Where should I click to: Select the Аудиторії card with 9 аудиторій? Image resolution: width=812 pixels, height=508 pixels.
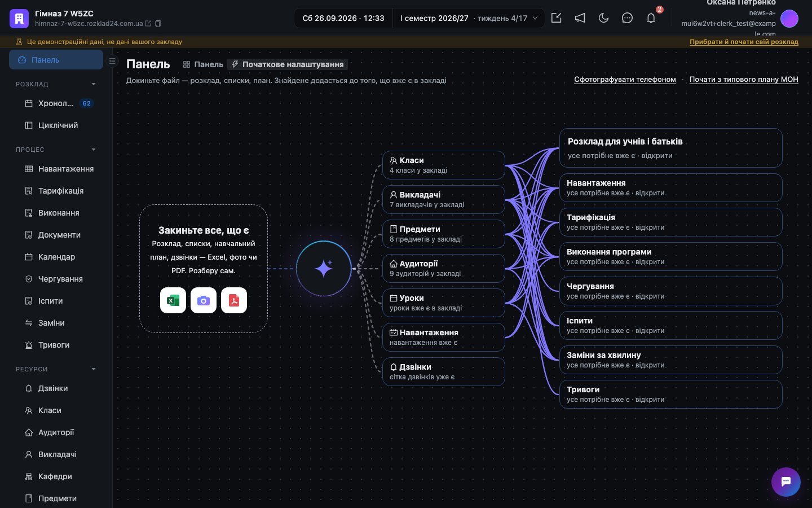coord(443,268)
